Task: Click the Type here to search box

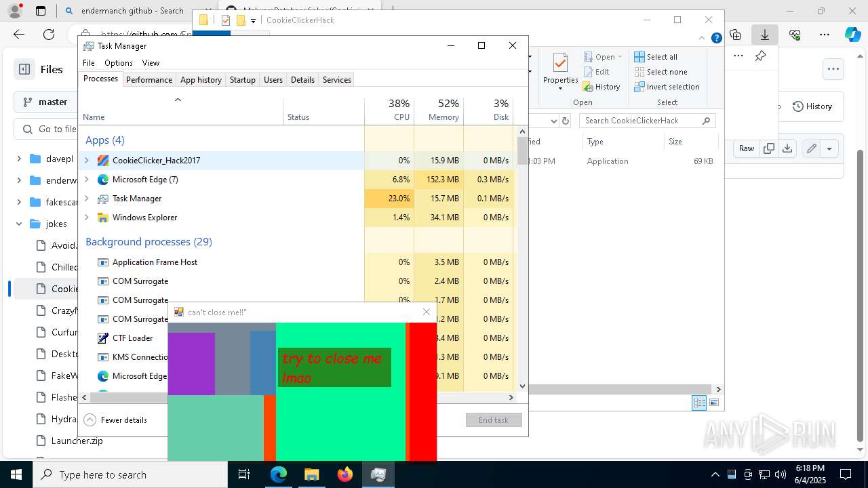Action: (130, 475)
